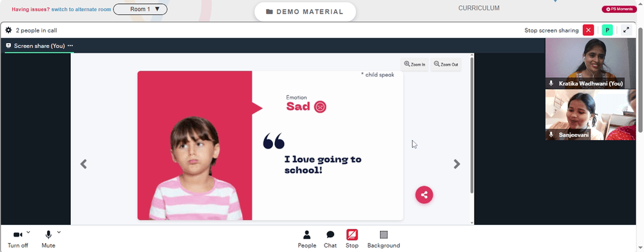Open the Chat panel

pyautogui.click(x=330, y=239)
